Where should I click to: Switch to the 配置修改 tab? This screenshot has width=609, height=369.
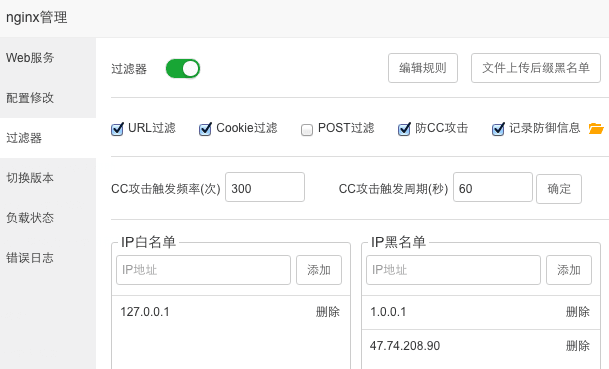coord(48,98)
